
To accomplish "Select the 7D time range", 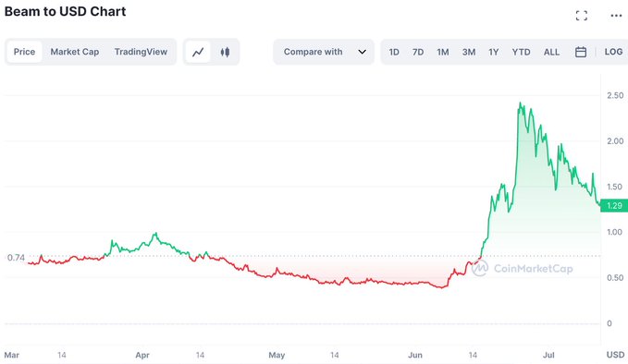I will tap(418, 52).
